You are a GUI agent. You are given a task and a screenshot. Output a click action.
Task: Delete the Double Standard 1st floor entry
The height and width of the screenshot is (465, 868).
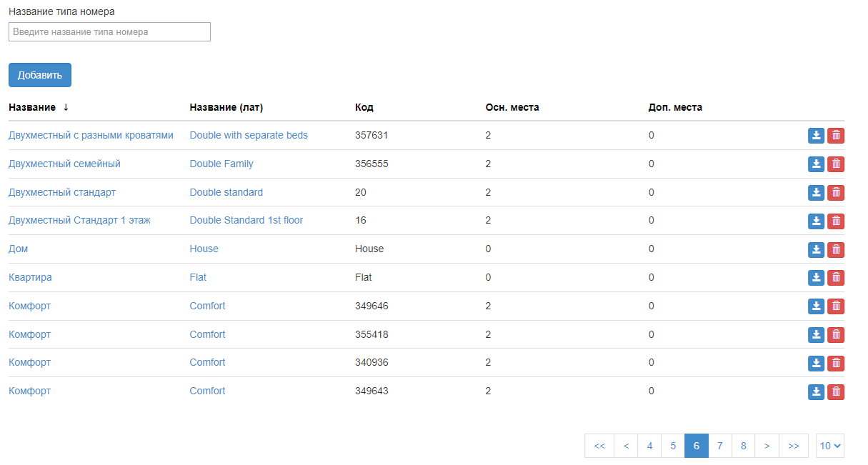click(x=835, y=221)
